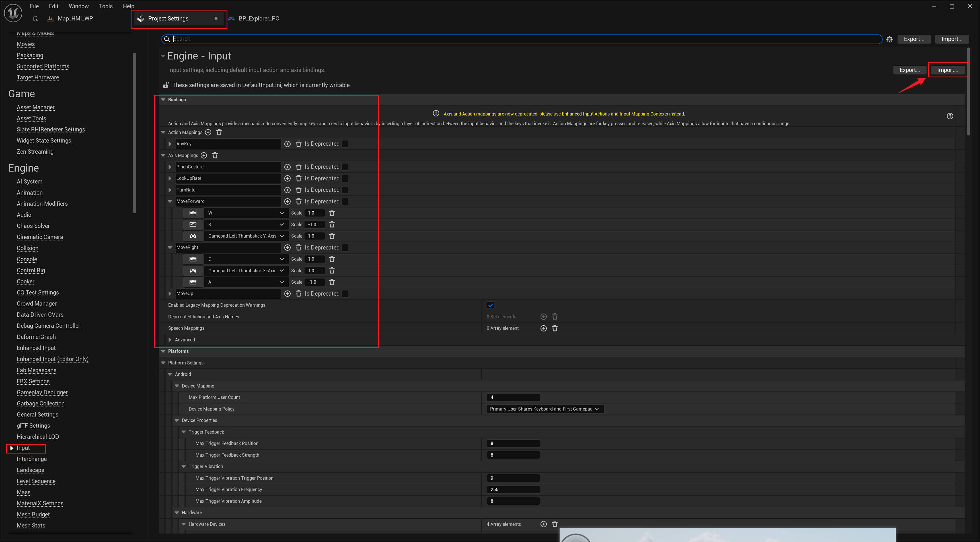Click keyboard key selector icon for S binding

pyautogui.click(x=193, y=224)
